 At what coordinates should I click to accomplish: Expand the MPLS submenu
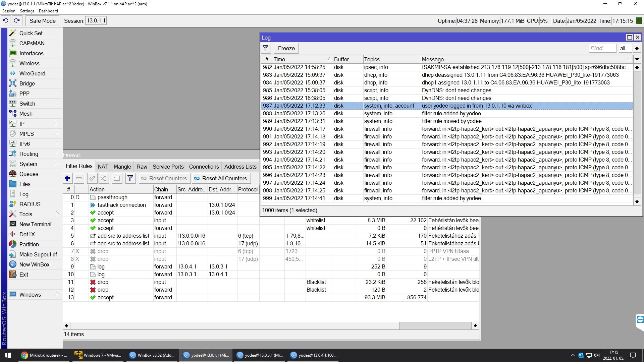(x=57, y=133)
